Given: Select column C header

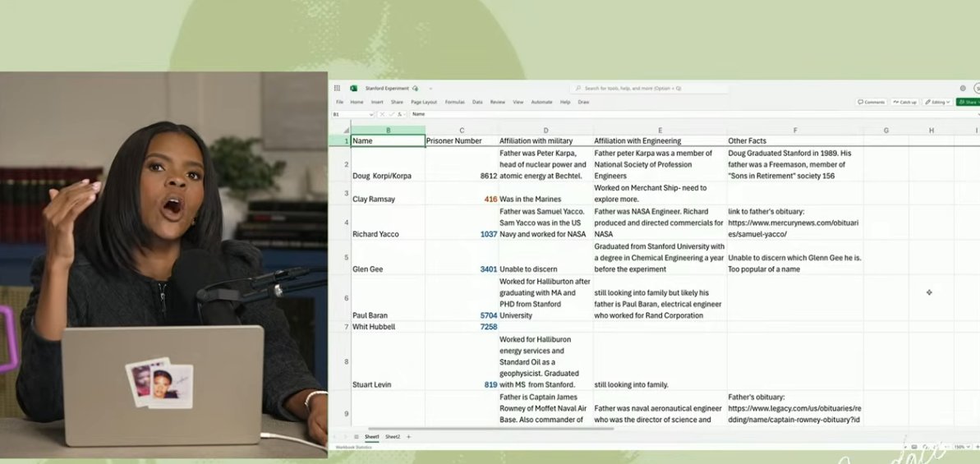Looking at the screenshot, I should click(462, 130).
